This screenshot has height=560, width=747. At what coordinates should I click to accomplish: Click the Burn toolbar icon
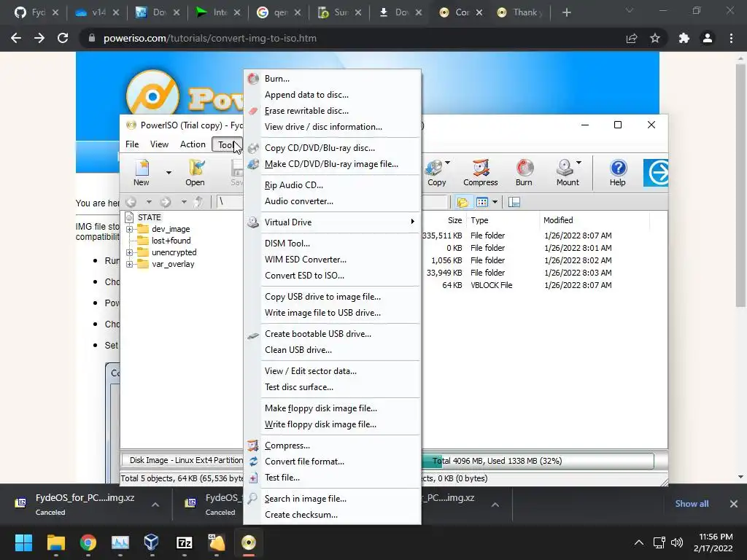524,172
